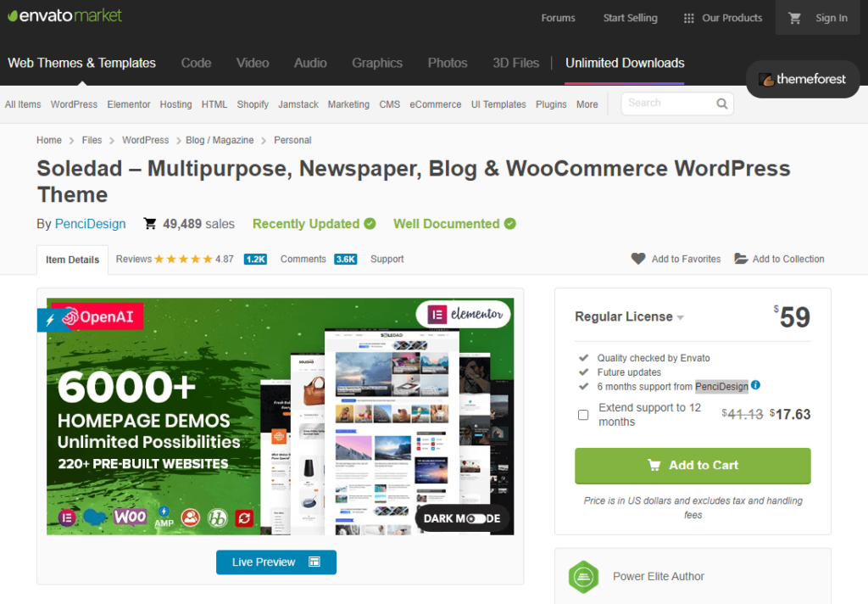Click the Live Preview button
Image resolution: width=868 pixels, height=604 pixels.
(275, 562)
